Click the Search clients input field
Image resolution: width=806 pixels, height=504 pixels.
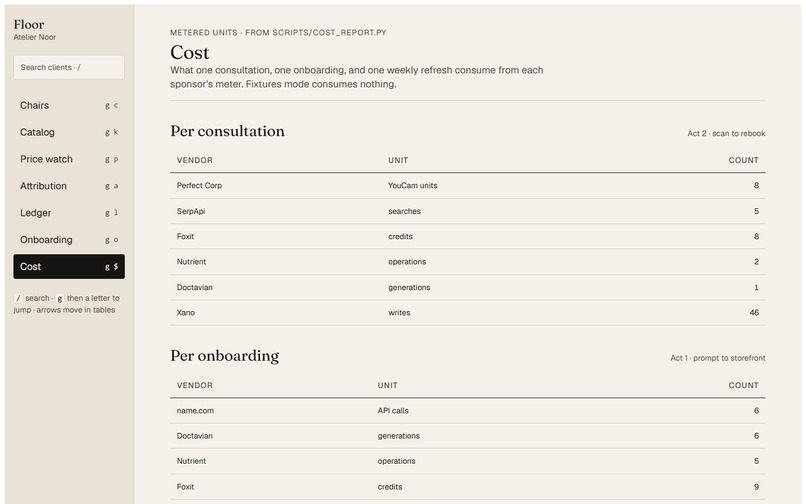tap(69, 67)
